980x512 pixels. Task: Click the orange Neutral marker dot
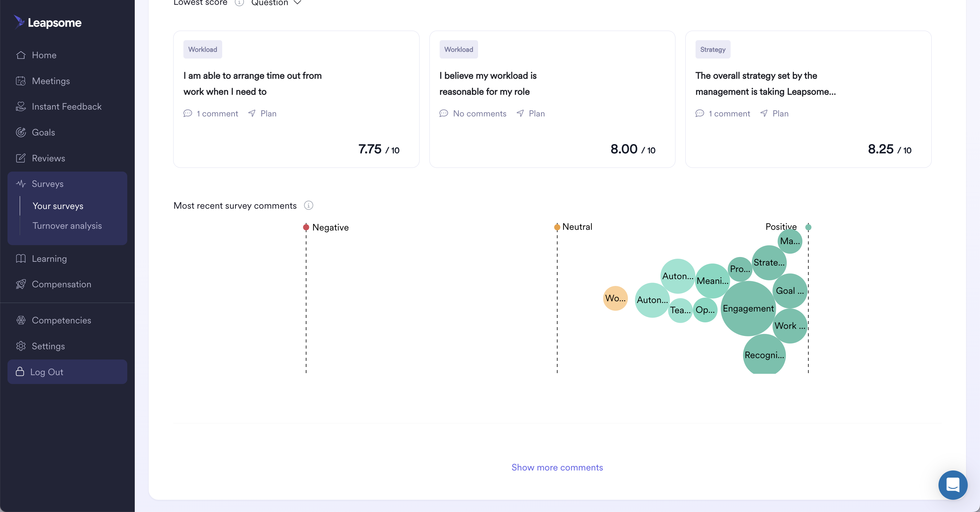tap(557, 227)
